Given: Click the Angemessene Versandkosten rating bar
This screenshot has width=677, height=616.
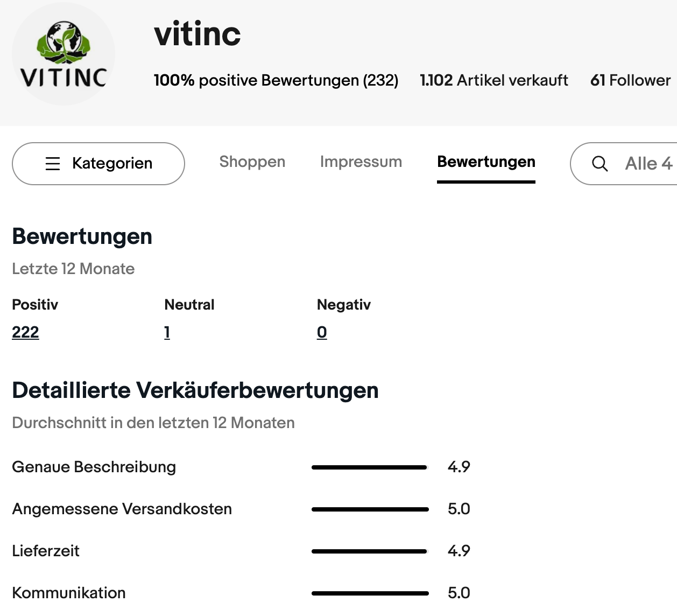Looking at the screenshot, I should (370, 509).
